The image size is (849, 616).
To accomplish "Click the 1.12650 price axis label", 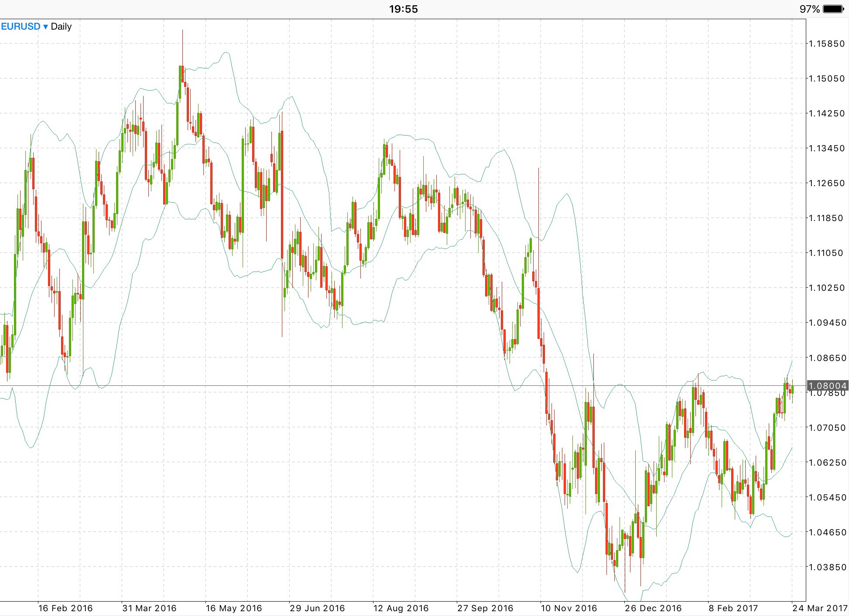I will point(827,183).
